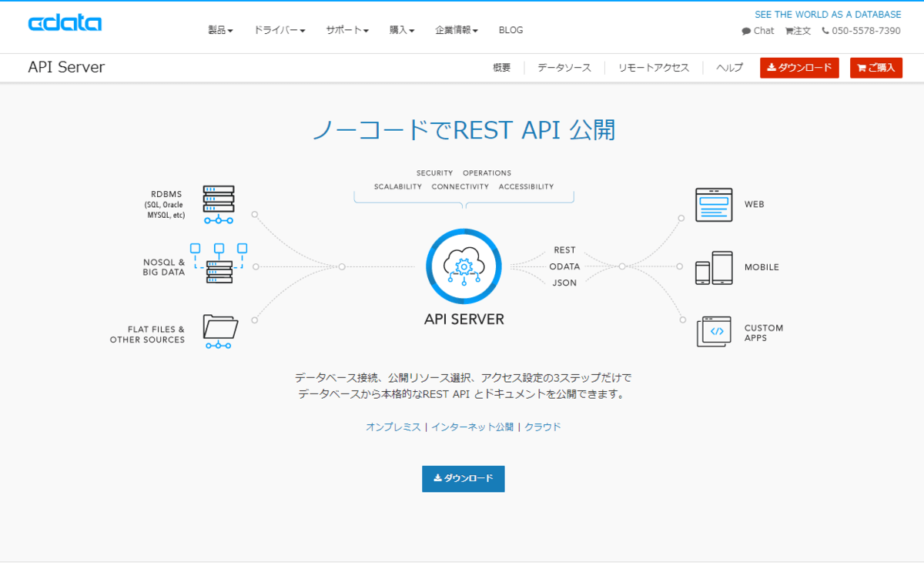Click the red ご購入 button

pos(876,68)
